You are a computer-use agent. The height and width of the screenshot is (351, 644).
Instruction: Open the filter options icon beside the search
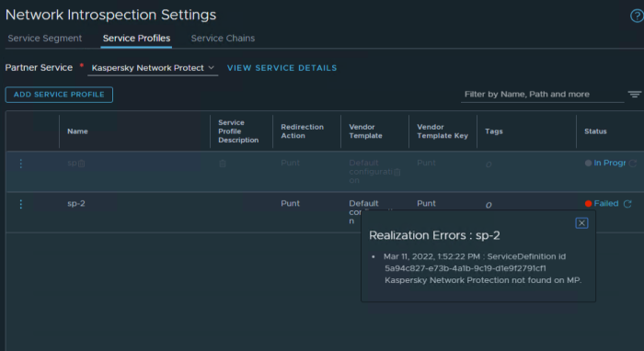(634, 95)
